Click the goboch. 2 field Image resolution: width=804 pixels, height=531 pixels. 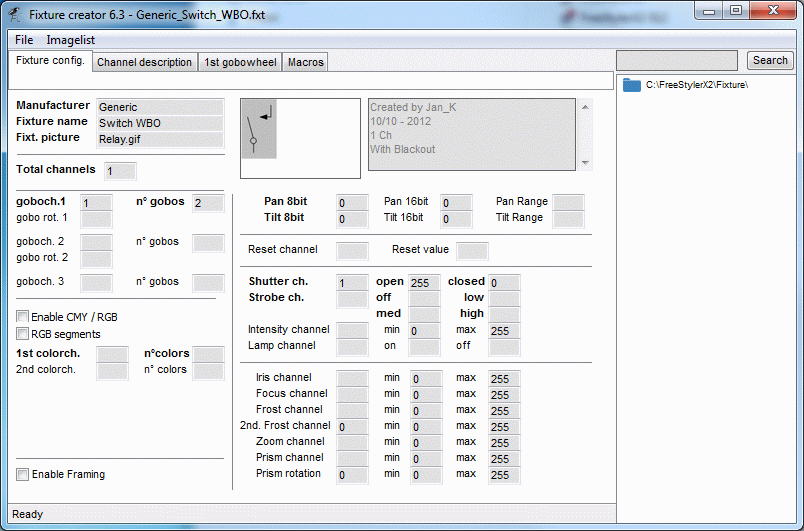point(96,243)
